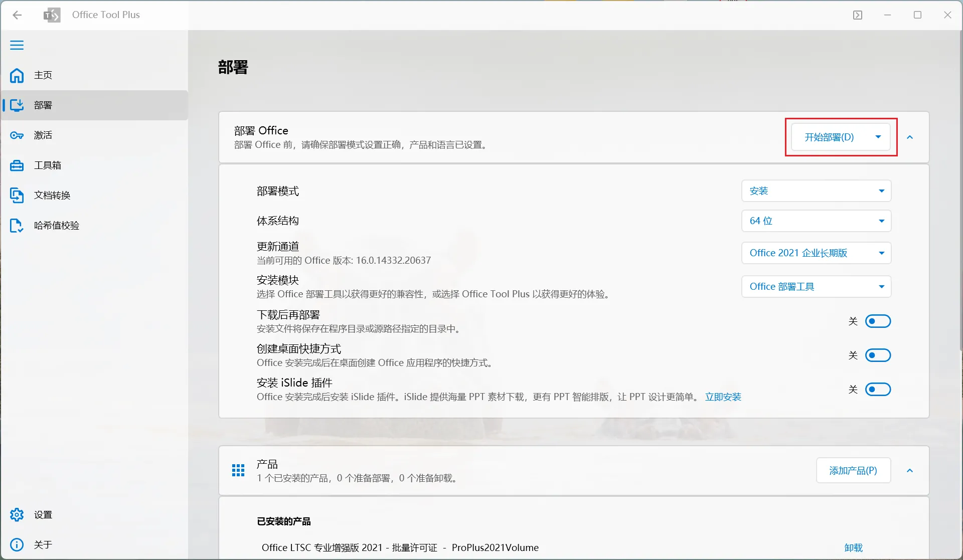Click the back arrow in the title bar
The height and width of the screenshot is (560, 963).
[18, 15]
